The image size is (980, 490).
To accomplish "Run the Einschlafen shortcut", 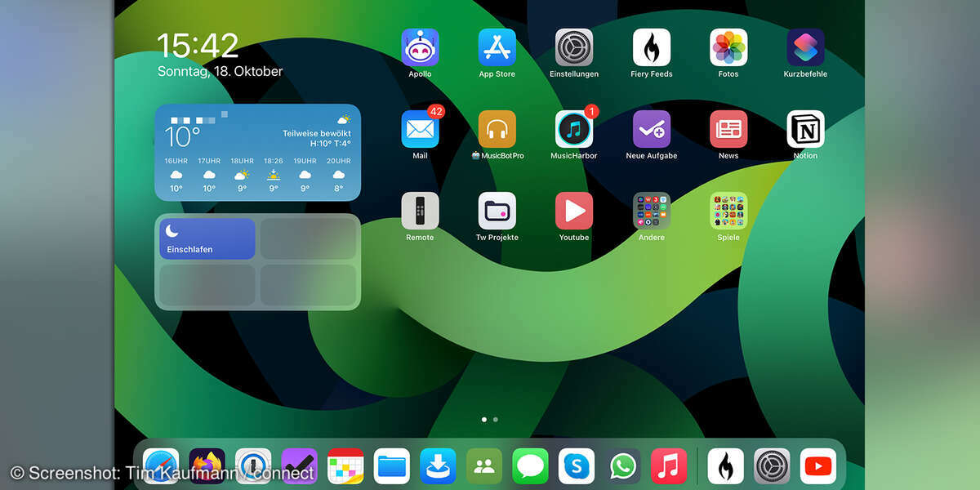I will pos(207,238).
